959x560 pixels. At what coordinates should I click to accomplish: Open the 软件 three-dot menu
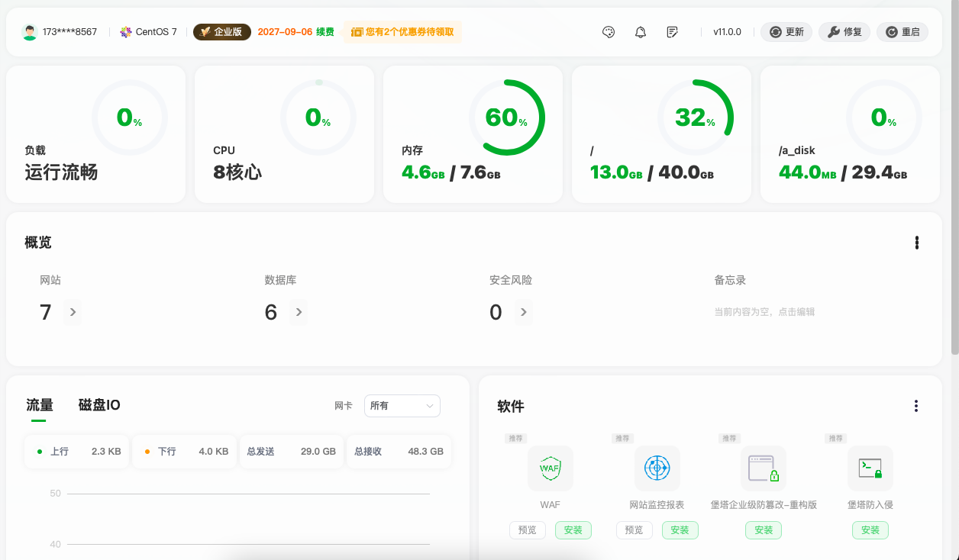click(x=916, y=406)
